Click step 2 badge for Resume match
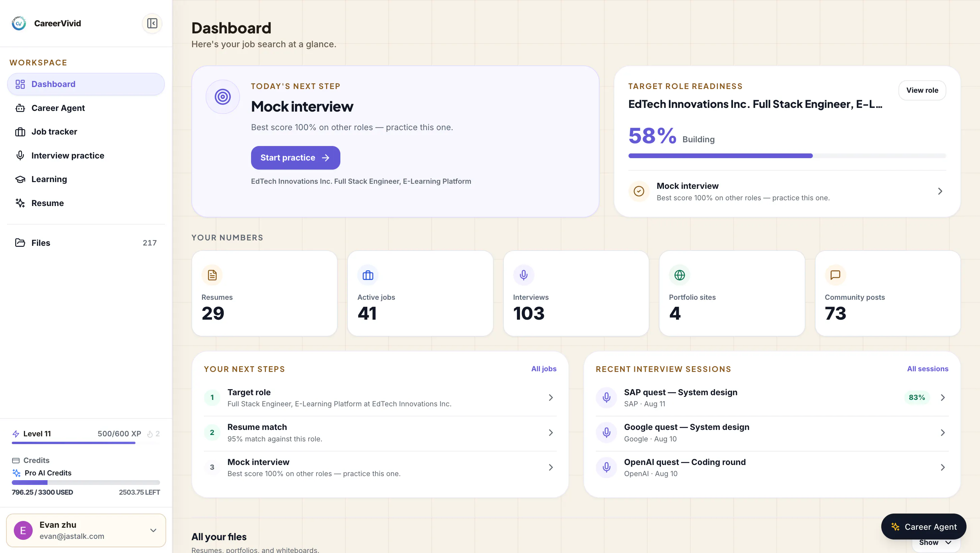The width and height of the screenshot is (980, 553). [x=212, y=433]
